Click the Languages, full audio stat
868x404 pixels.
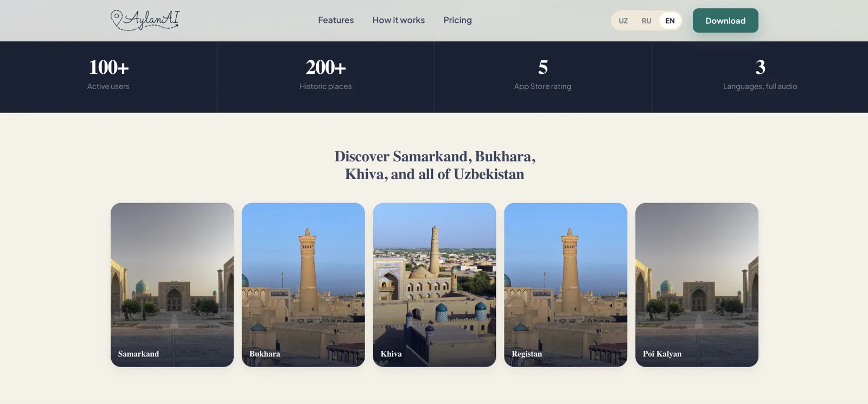(x=760, y=74)
